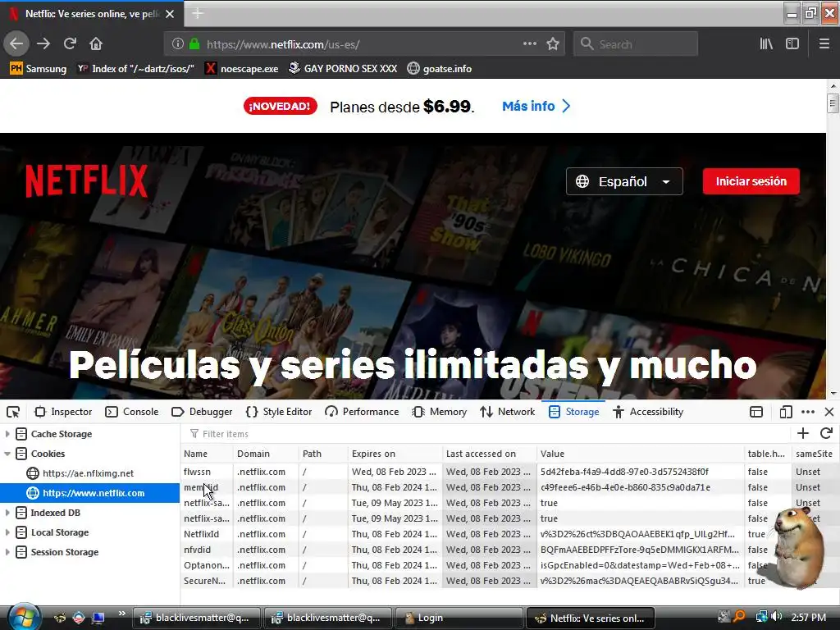Image resolution: width=840 pixels, height=630 pixels.
Task: Open the Library icon in toolbar
Action: pos(766,44)
